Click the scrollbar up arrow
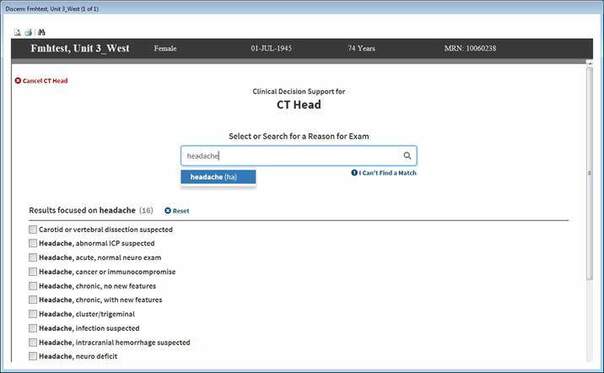604x373 pixels. [589, 62]
